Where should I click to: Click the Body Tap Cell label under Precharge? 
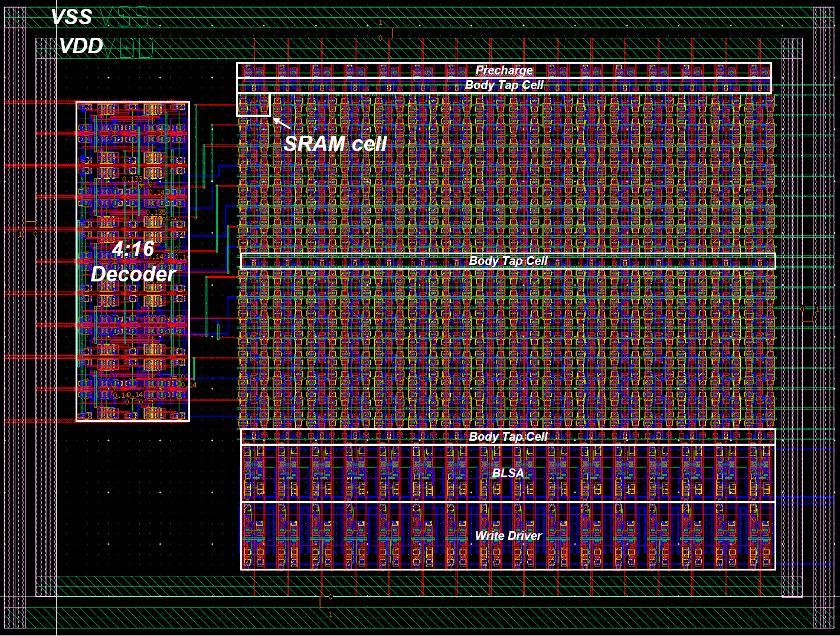(504, 85)
